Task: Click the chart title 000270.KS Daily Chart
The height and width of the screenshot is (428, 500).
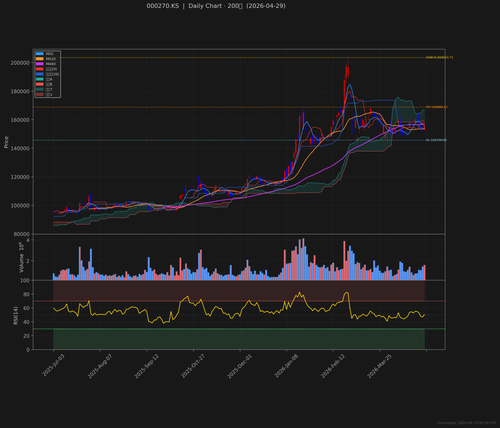Action: (x=216, y=6)
